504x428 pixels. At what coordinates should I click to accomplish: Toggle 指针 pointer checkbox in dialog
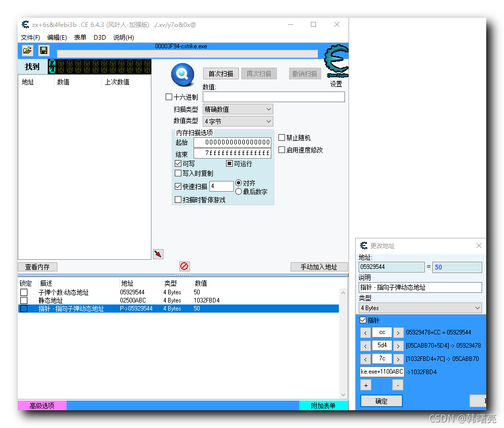[363, 320]
